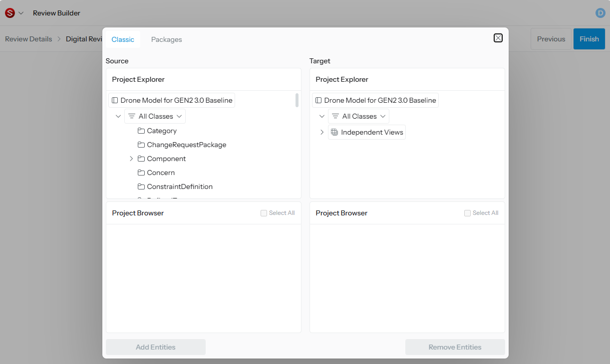This screenshot has width=610, height=364.
Task: Switch to the Packages tab
Action: [166, 39]
